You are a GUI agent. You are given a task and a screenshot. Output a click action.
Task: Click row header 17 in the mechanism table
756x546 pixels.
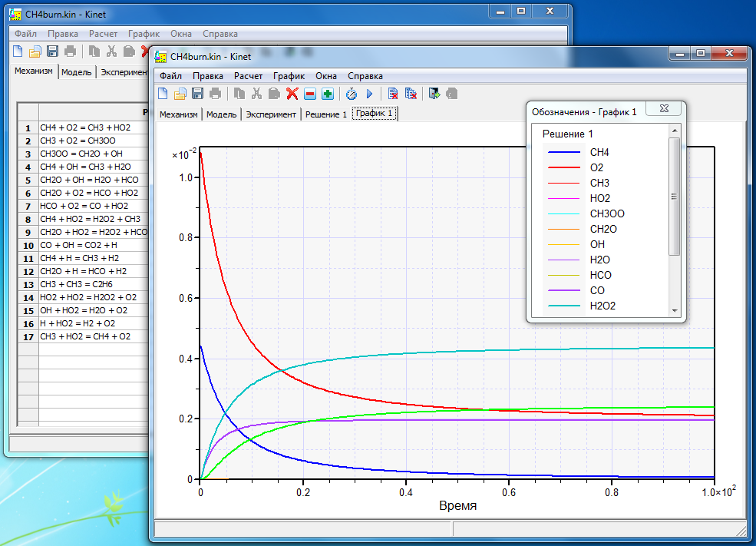[28, 336]
